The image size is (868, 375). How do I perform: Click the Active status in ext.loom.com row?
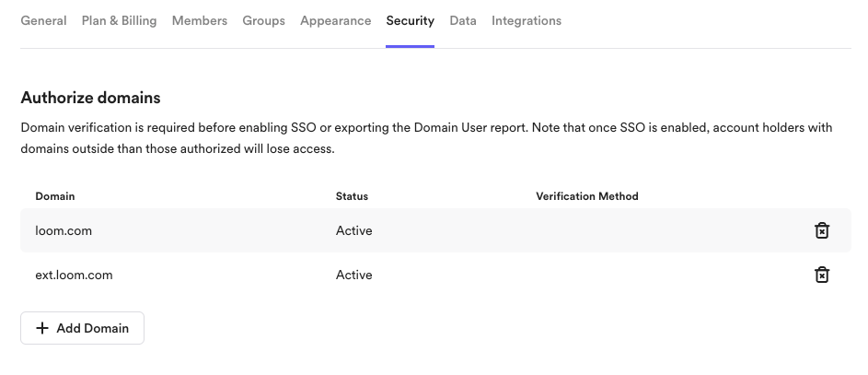(x=353, y=275)
